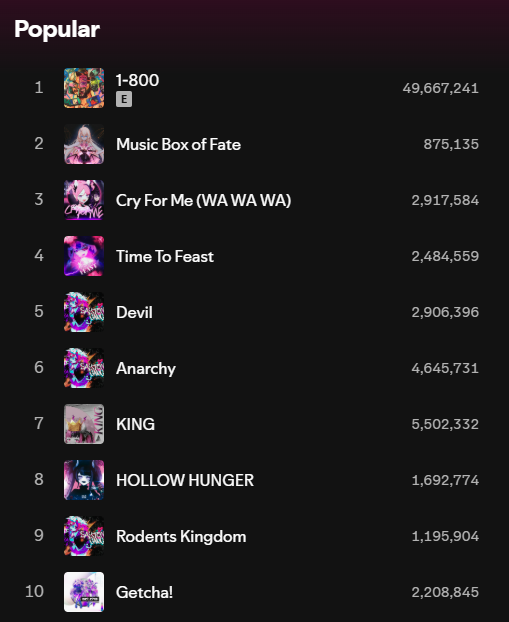Click the Getcha! album cover

coord(84,592)
